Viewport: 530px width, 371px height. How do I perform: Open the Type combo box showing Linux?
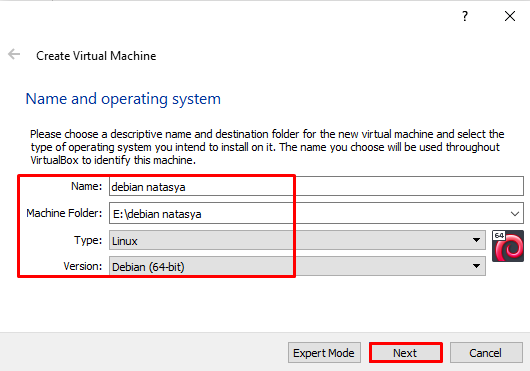click(x=297, y=240)
